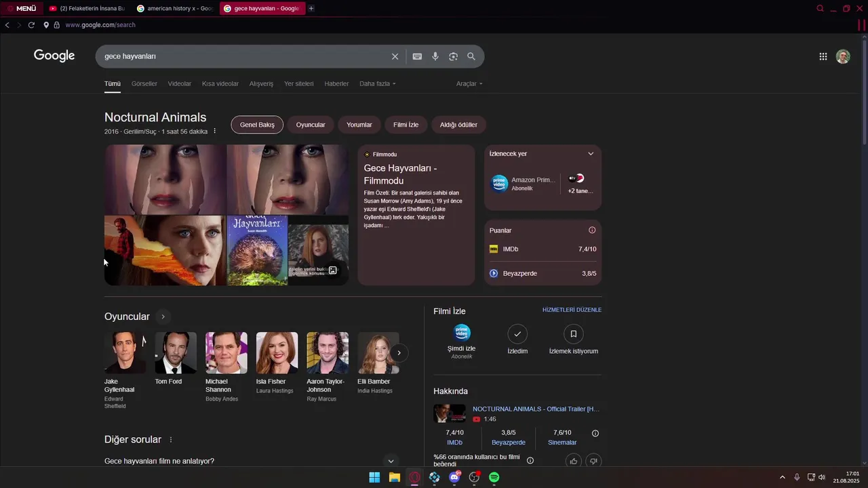
Task: Click Prime Video Şimdi izle icon
Action: (x=462, y=333)
